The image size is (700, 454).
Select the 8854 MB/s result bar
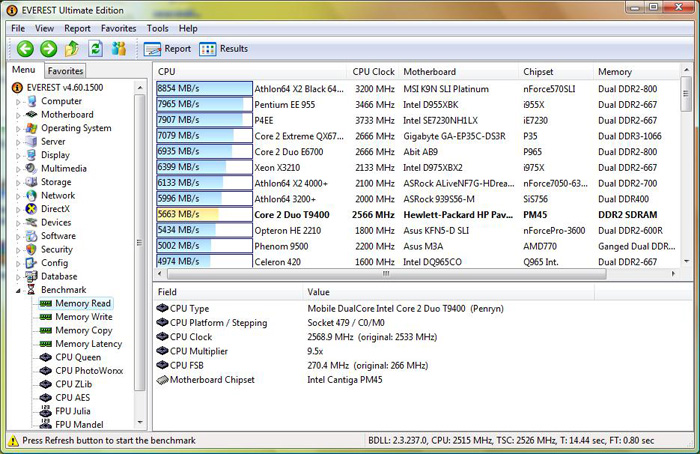pos(204,88)
